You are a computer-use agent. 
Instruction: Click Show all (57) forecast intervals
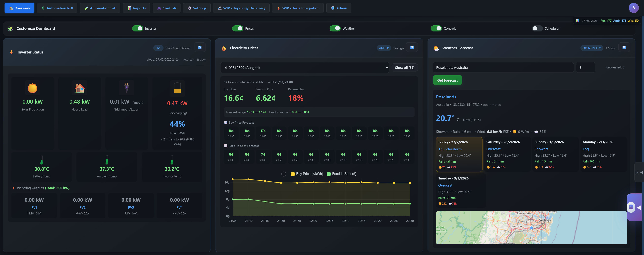pyautogui.click(x=405, y=67)
